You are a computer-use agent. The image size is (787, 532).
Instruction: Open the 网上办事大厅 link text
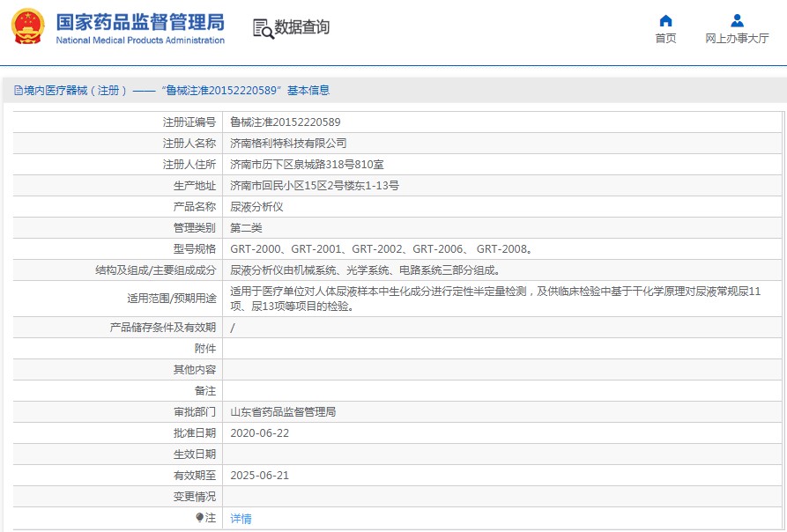[x=737, y=39]
